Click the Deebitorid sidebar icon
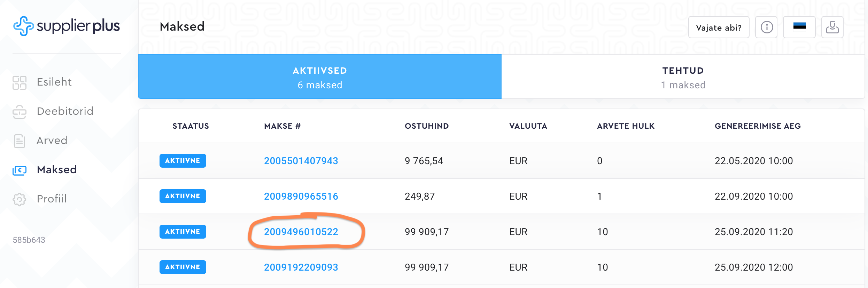 [x=20, y=112]
